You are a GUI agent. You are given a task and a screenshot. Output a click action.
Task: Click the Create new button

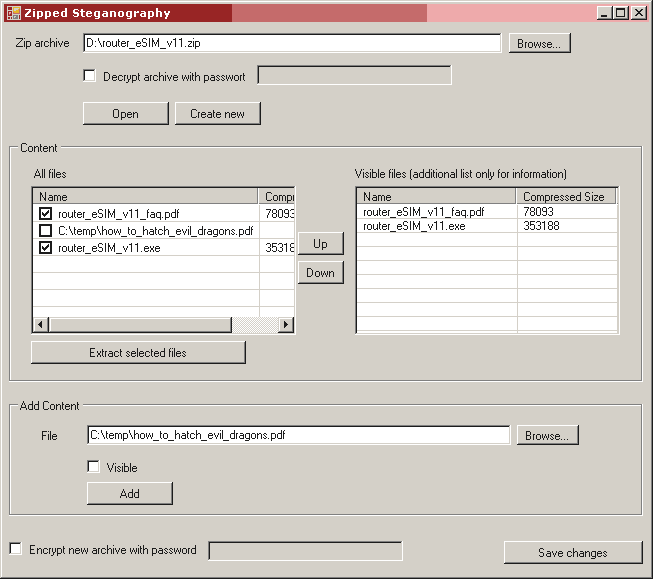(218, 113)
